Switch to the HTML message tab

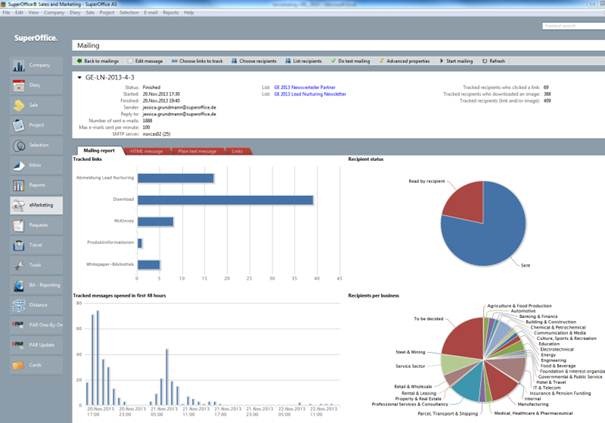point(147,151)
